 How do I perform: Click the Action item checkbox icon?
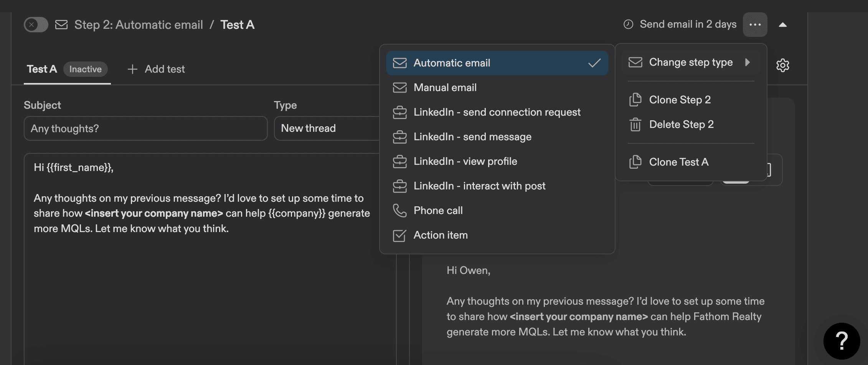point(399,235)
